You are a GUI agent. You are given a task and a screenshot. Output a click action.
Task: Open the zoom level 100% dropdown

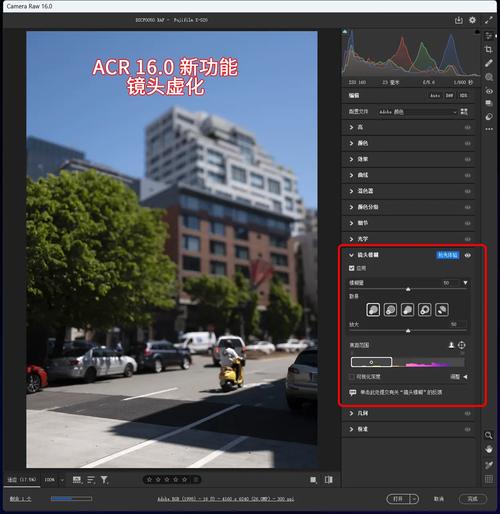(62, 480)
